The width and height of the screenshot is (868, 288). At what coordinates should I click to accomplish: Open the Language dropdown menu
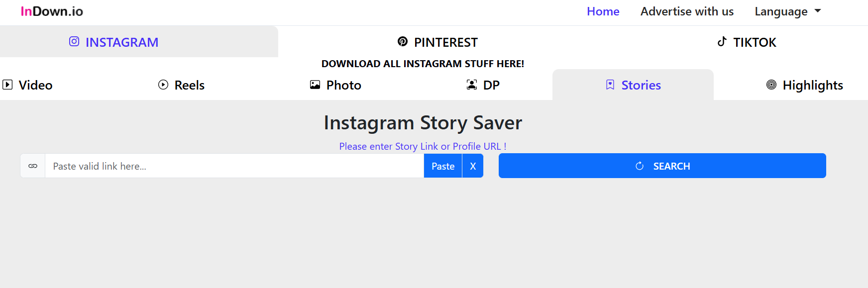pos(787,11)
